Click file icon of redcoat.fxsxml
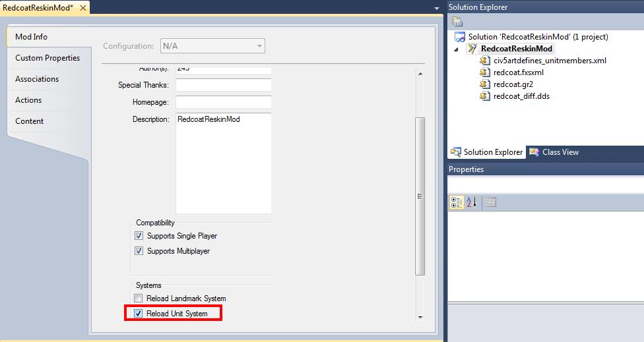 coord(485,72)
